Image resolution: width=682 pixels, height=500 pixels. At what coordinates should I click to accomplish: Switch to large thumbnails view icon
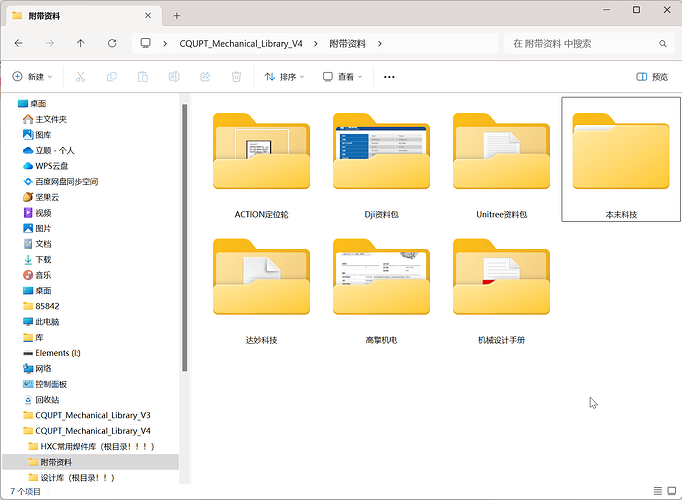point(672,491)
